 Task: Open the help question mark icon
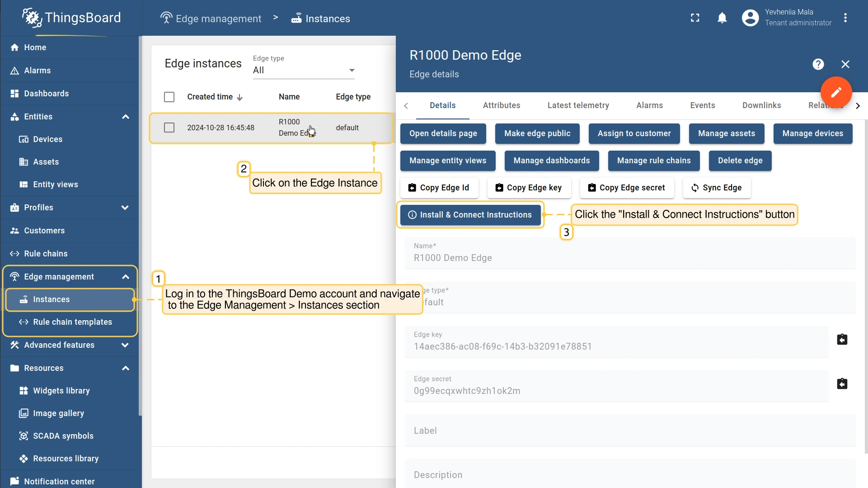click(818, 64)
